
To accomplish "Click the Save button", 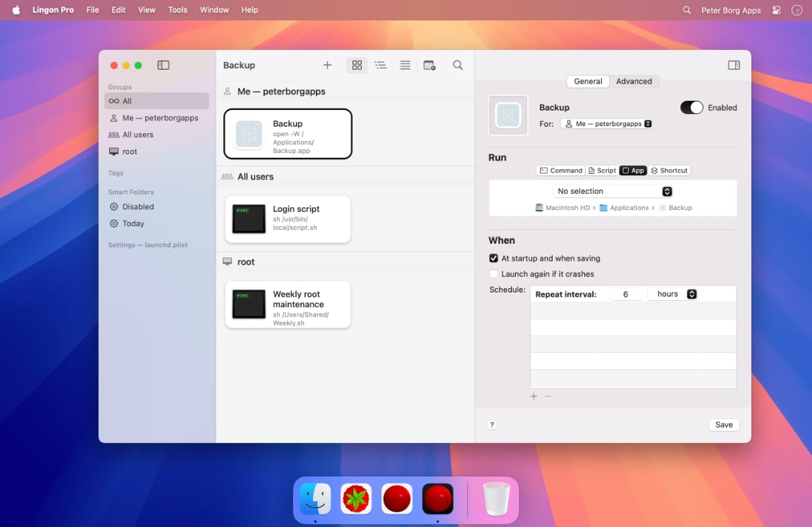I will 723,424.
